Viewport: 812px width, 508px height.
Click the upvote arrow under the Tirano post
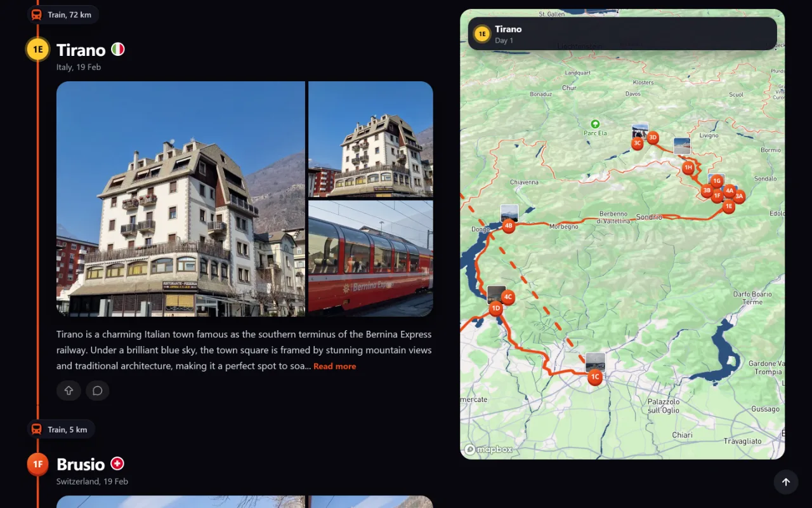[69, 391]
